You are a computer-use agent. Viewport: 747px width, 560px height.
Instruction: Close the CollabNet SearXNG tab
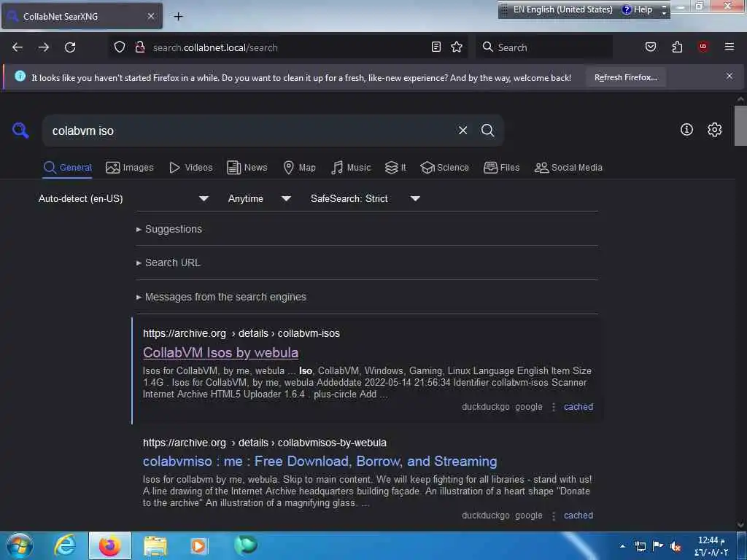151,16
